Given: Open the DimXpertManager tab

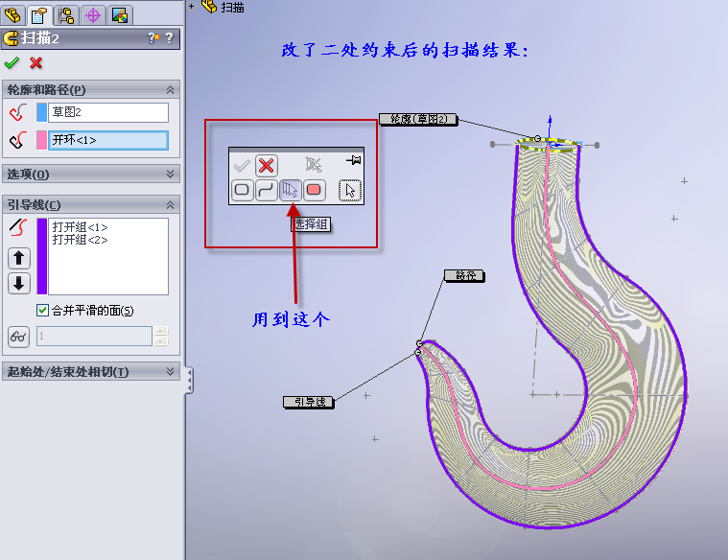Looking at the screenshot, I should [93, 15].
